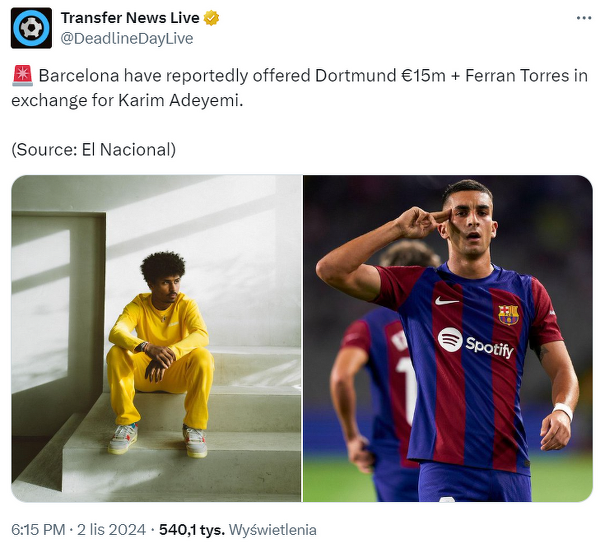Open the Transfer News Live display name
This screenshot has width=600, height=548.
(130, 18)
